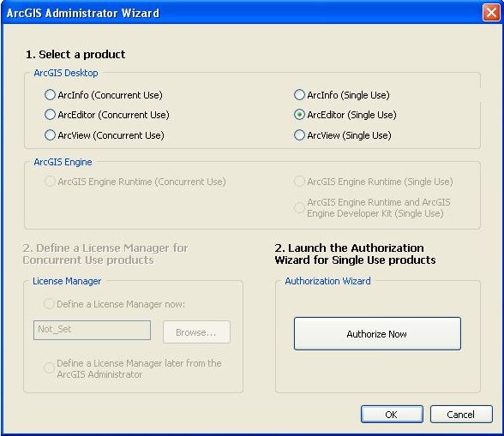
Task: Click the Browse... button
Action: pos(196,331)
